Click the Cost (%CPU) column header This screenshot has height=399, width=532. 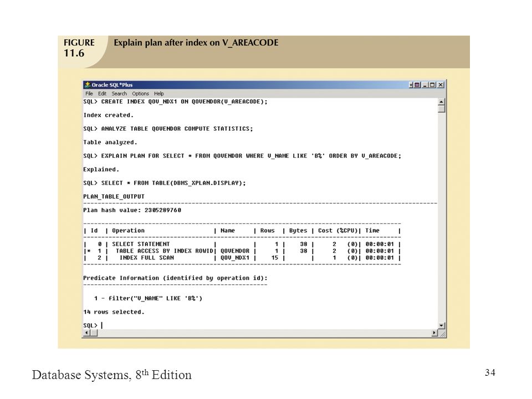click(x=337, y=231)
